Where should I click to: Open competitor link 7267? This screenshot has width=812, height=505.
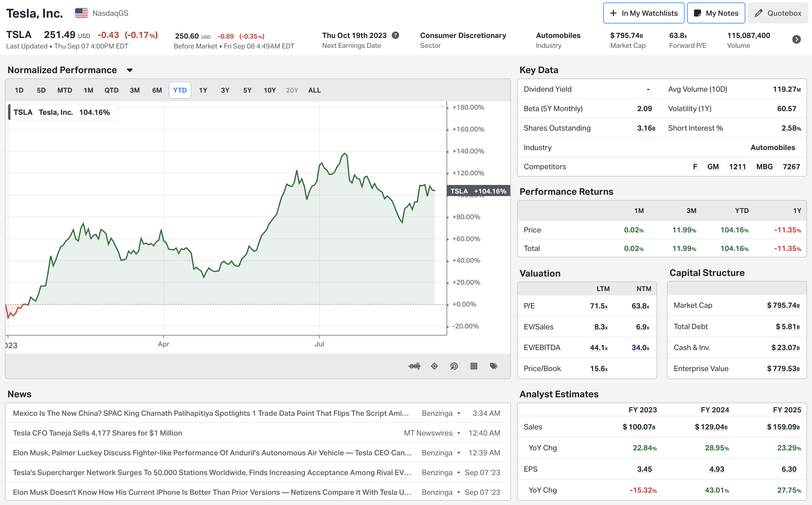coord(791,167)
